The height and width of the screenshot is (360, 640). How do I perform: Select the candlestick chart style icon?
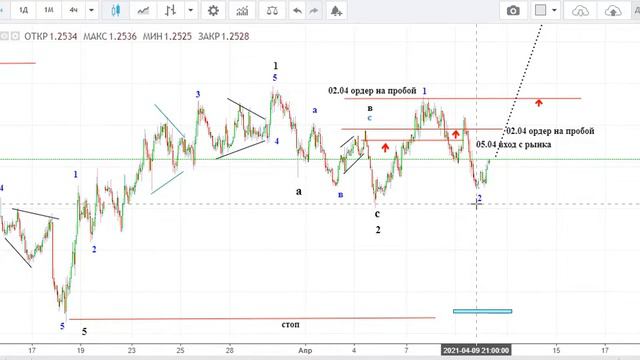coord(116,10)
